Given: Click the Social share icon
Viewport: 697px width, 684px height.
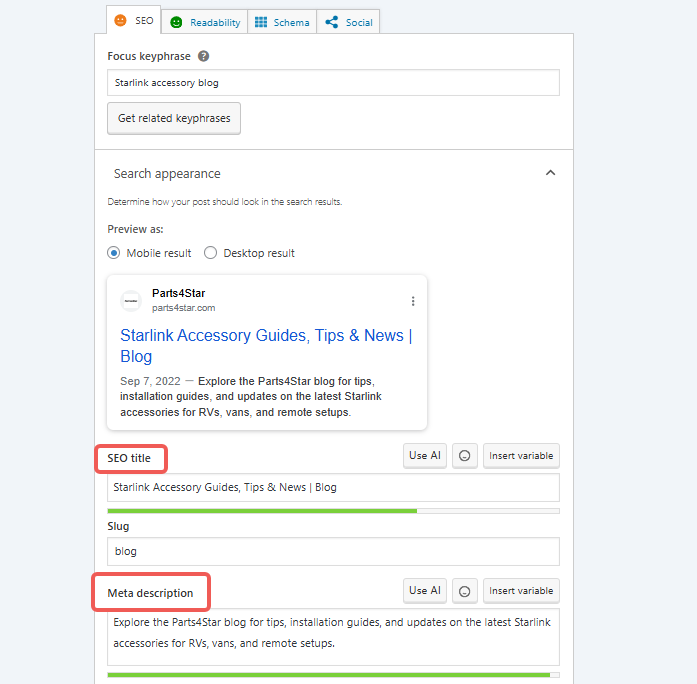Looking at the screenshot, I should tap(332, 22).
